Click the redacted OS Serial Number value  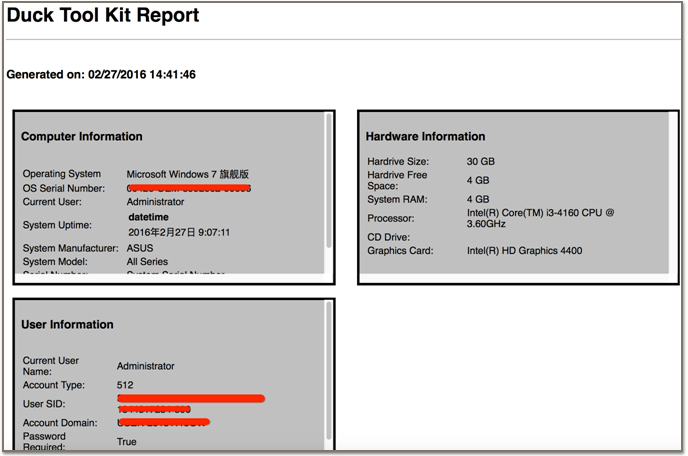[x=188, y=188]
